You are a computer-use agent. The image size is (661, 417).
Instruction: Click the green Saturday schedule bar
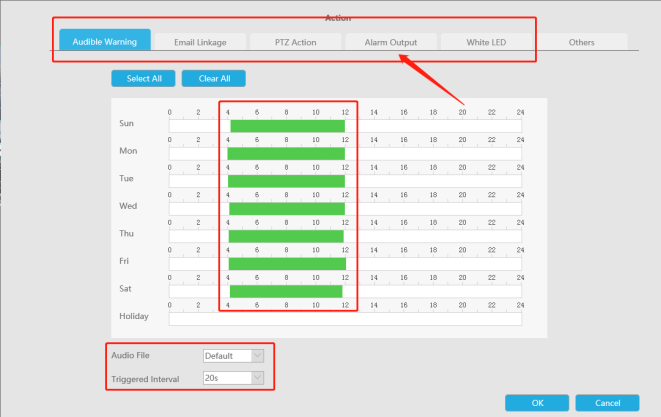pyautogui.click(x=287, y=291)
